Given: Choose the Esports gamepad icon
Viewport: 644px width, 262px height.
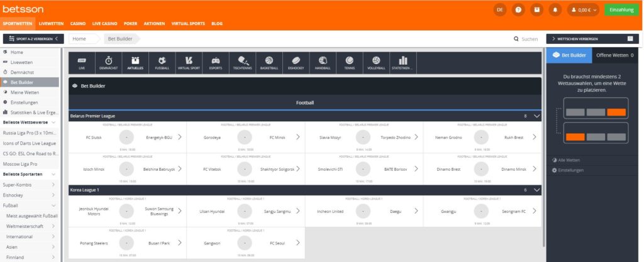Looking at the screenshot, I should coord(215,63).
